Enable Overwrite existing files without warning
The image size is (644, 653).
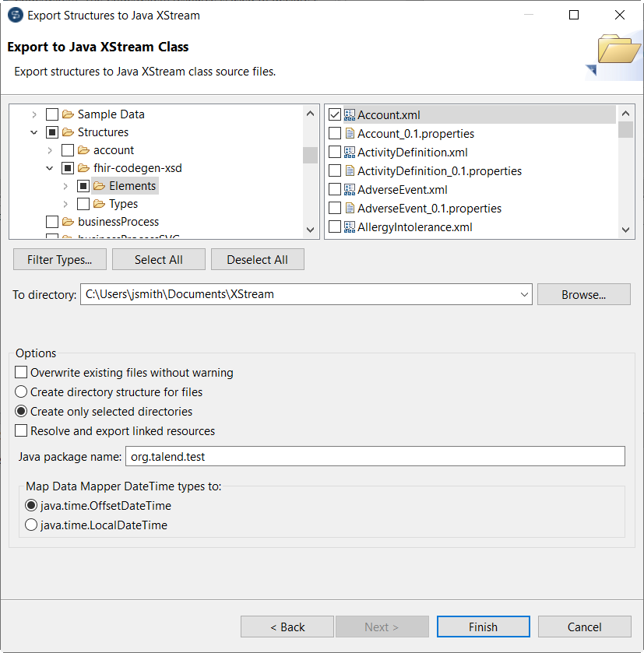tap(21, 372)
